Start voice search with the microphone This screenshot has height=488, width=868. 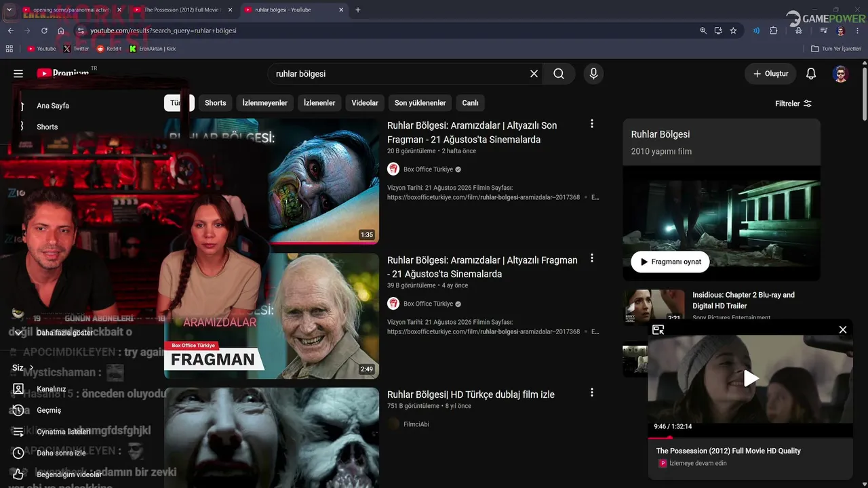(x=593, y=74)
